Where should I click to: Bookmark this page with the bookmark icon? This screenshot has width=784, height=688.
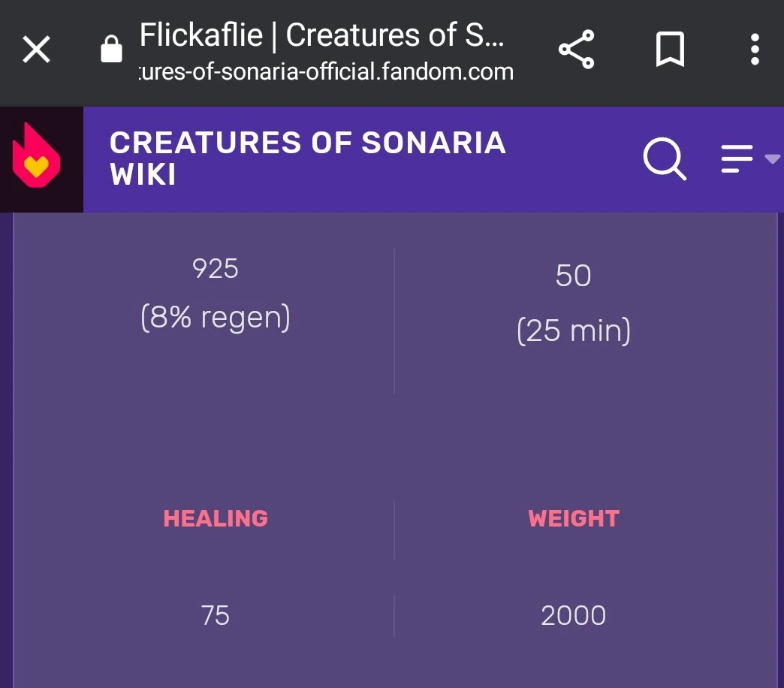click(670, 50)
